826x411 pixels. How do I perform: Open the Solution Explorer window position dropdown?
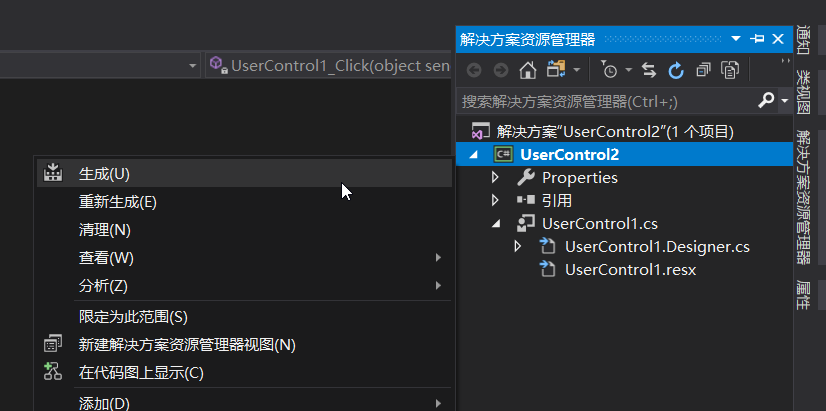736,38
